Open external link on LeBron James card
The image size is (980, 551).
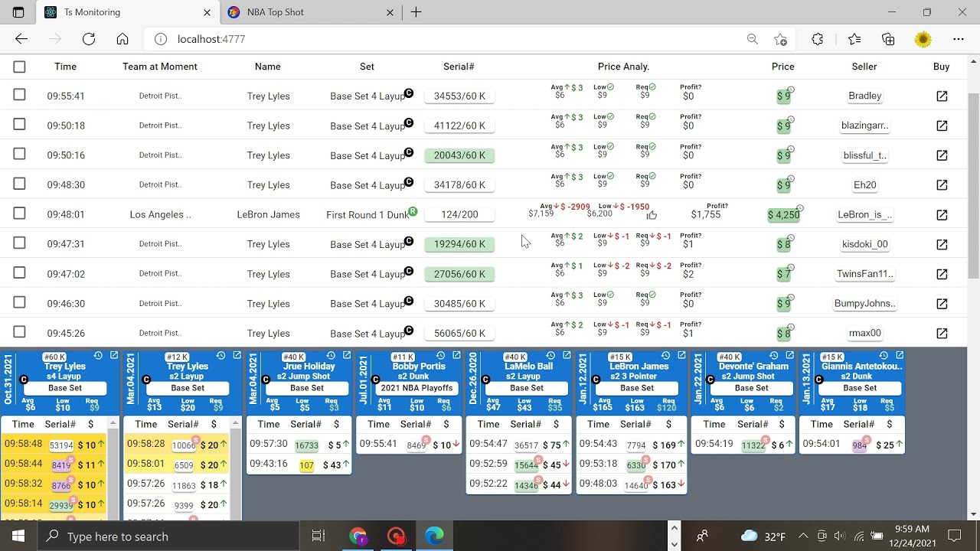tap(681, 356)
